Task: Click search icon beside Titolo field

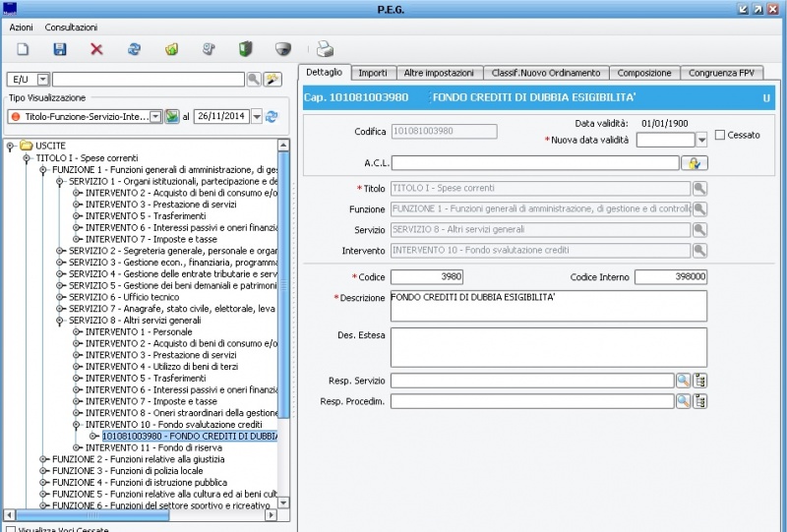Action: [x=699, y=189]
